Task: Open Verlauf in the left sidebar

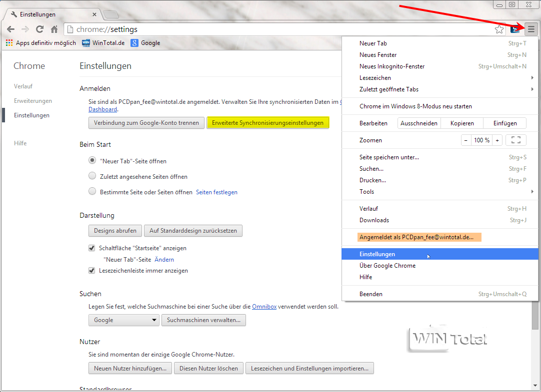Action: click(23, 86)
